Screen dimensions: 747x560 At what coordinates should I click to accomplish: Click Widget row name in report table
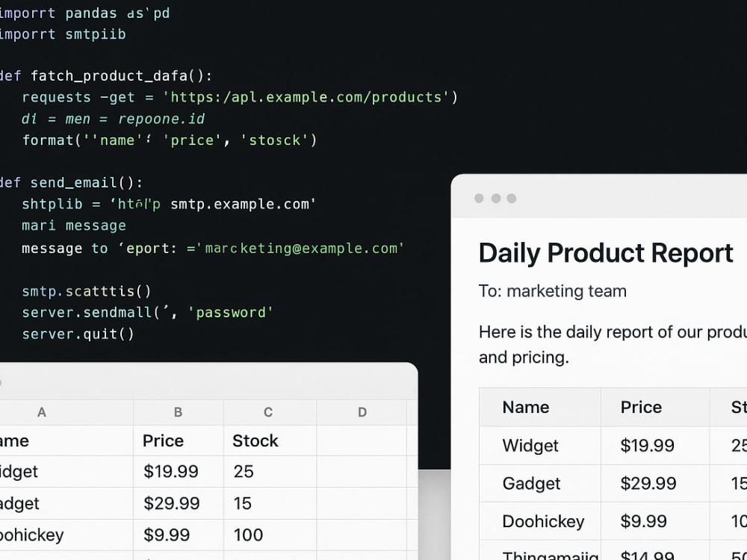click(x=530, y=446)
